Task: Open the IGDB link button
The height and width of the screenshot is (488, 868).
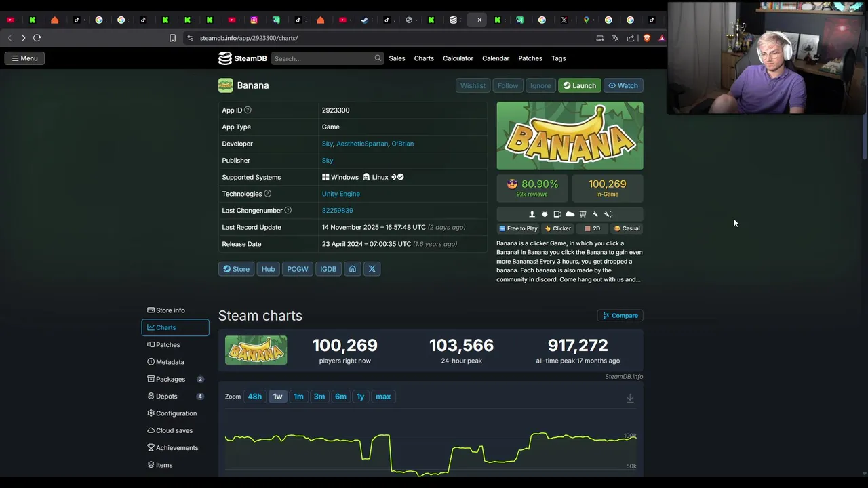Action: click(328, 269)
